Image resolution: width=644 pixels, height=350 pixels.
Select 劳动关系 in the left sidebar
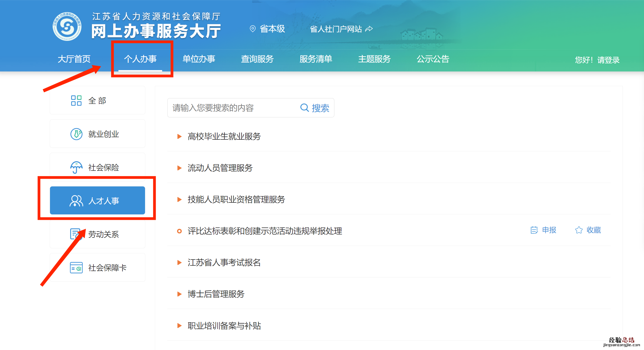click(x=103, y=234)
